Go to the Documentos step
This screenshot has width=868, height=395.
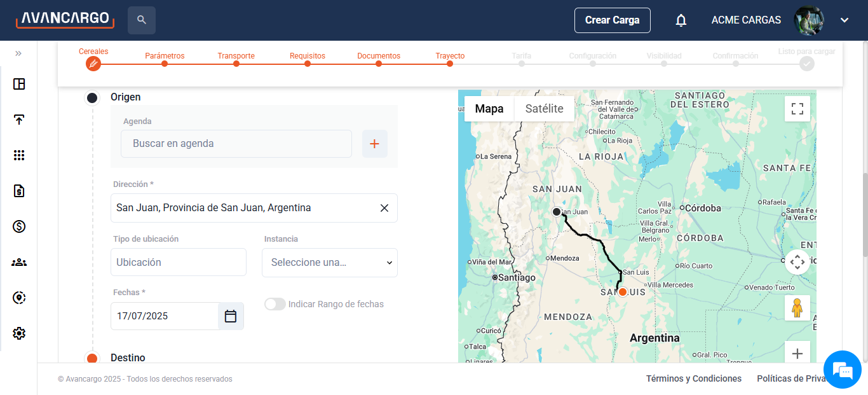point(379,59)
